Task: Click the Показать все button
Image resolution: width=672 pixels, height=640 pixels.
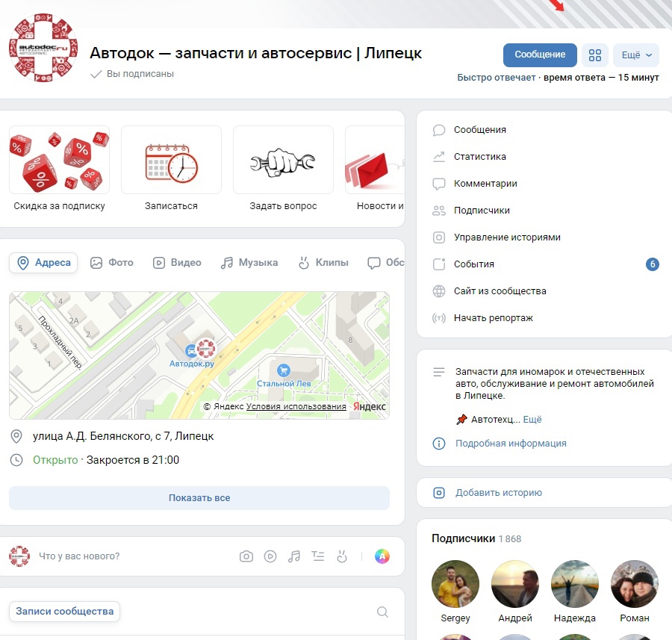Action: point(199,497)
